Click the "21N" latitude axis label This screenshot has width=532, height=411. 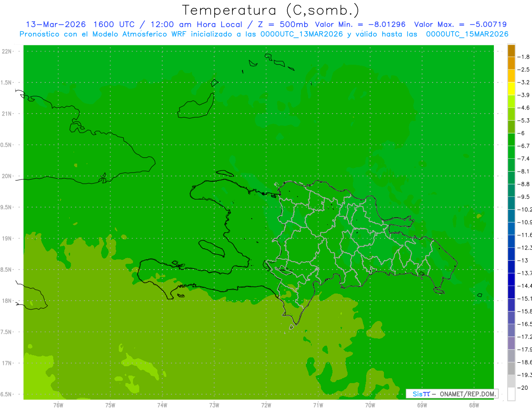click(x=7, y=114)
